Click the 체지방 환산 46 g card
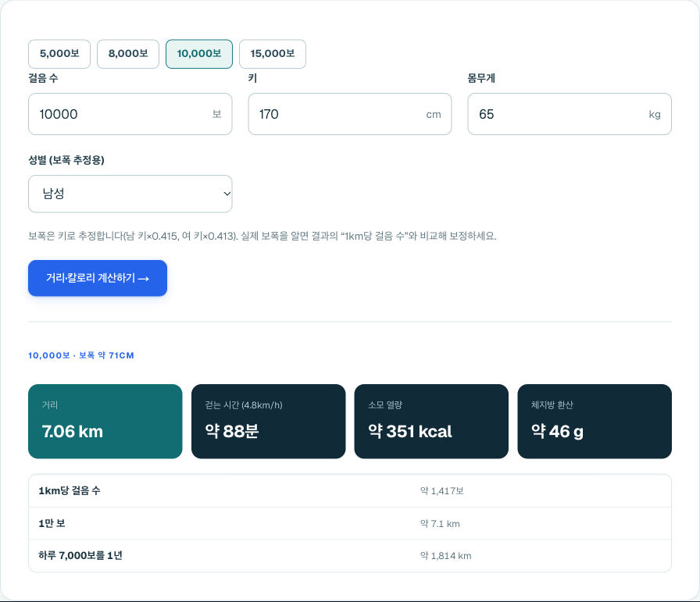 click(595, 422)
